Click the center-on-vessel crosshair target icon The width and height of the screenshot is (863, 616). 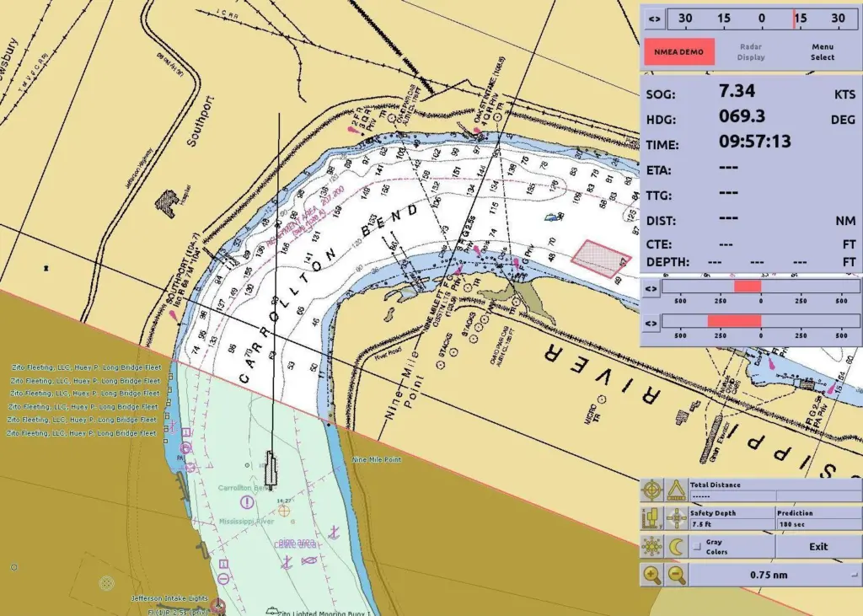[x=651, y=490]
